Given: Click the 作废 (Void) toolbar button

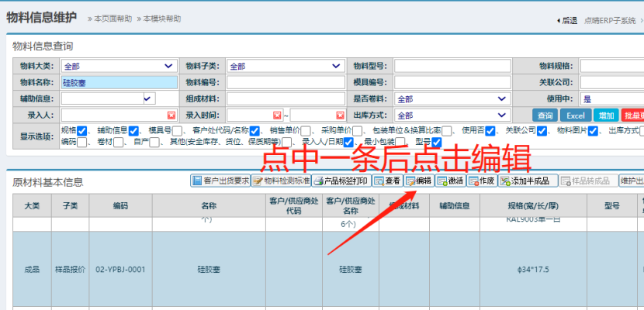Looking at the screenshot, I should click(482, 181).
